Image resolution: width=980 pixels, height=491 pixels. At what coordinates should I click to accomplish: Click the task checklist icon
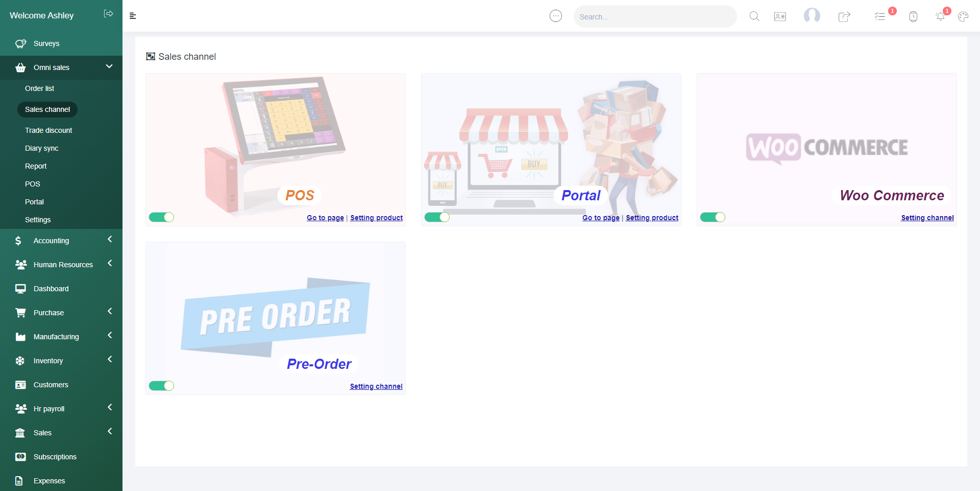click(x=879, y=16)
